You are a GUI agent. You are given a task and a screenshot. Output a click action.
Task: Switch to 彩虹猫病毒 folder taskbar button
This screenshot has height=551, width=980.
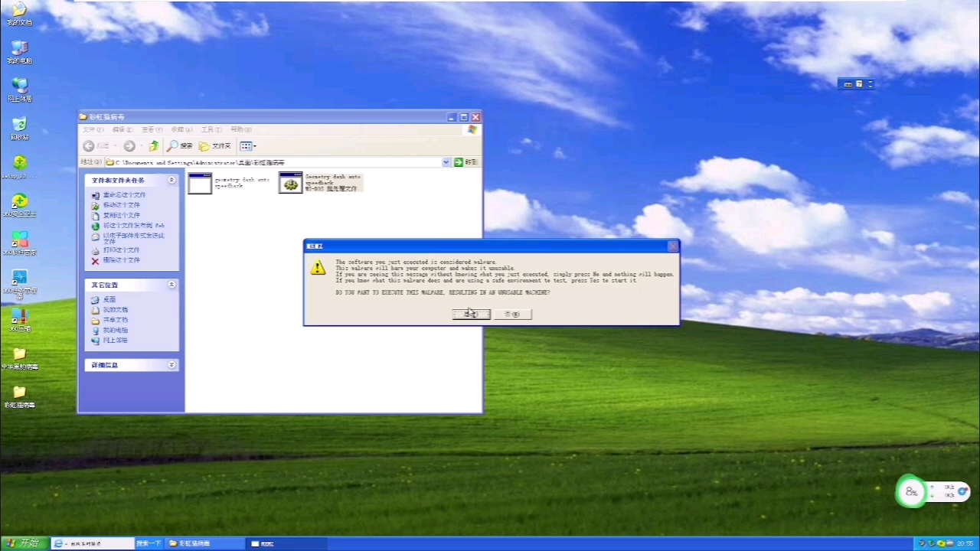(x=205, y=543)
